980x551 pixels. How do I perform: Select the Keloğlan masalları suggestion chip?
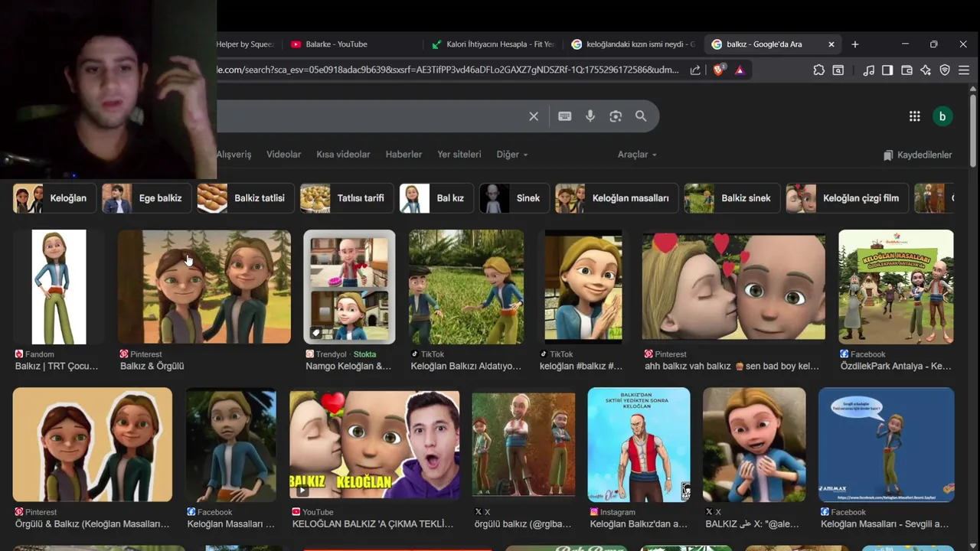pyautogui.click(x=616, y=198)
